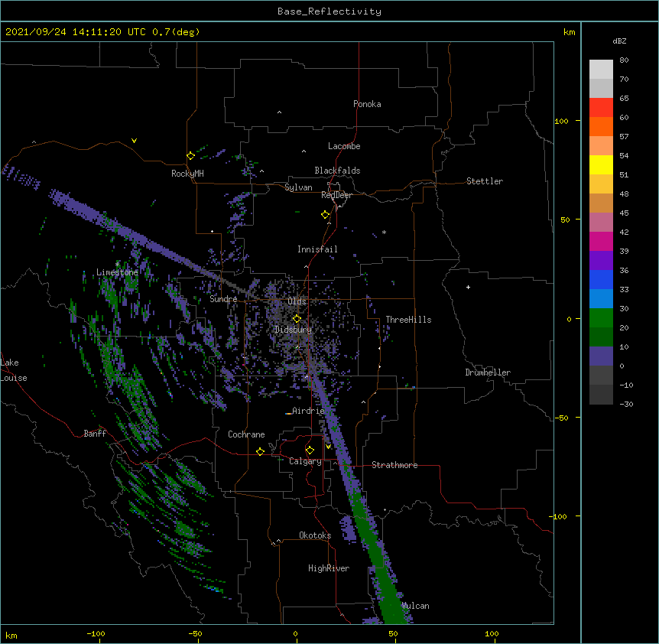The width and height of the screenshot is (659, 644).
Task: Click the Stettler city label
Action: [x=485, y=181]
